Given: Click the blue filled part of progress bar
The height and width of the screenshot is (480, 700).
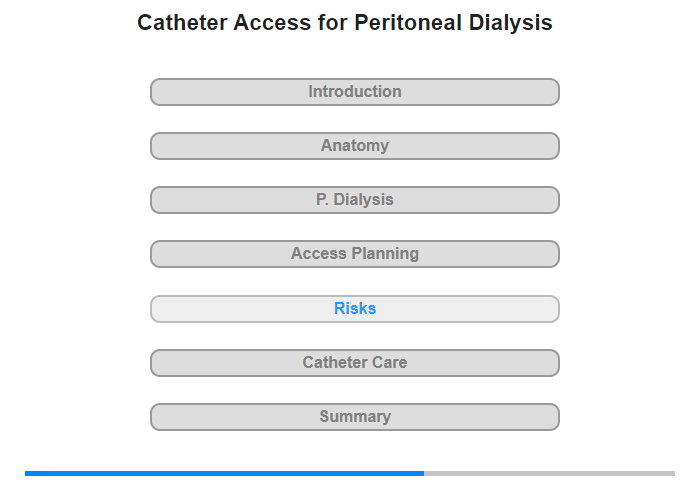Looking at the screenshot, I should (224, 473).
